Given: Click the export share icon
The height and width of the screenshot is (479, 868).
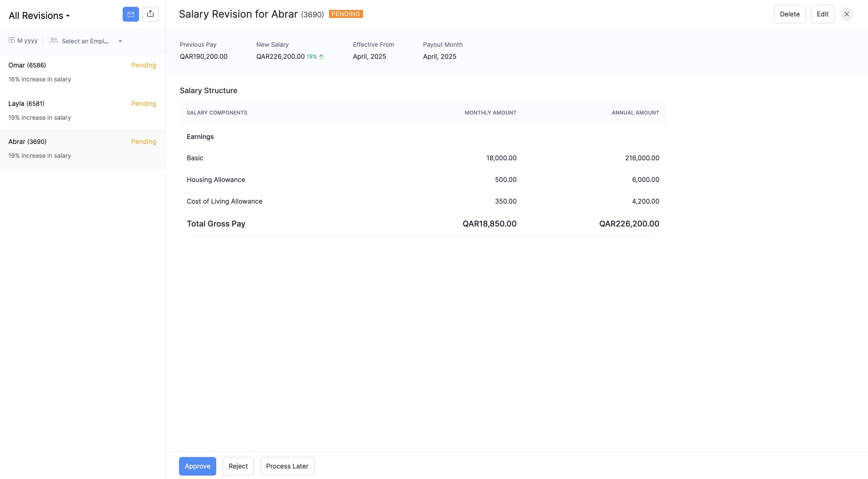Looking at the screenshot, I should pyautogui.click(x=150, y=14).
